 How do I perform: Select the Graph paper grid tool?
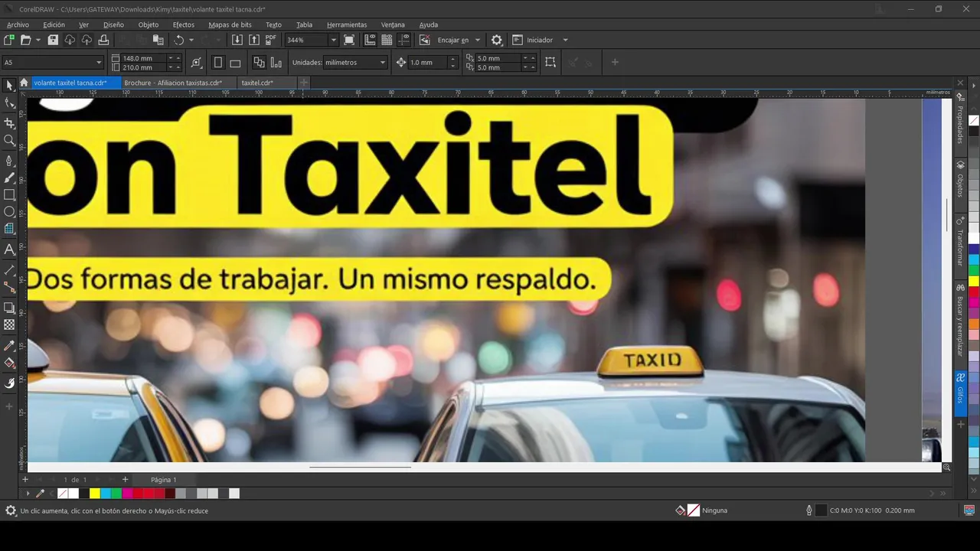tap(9, 228)
